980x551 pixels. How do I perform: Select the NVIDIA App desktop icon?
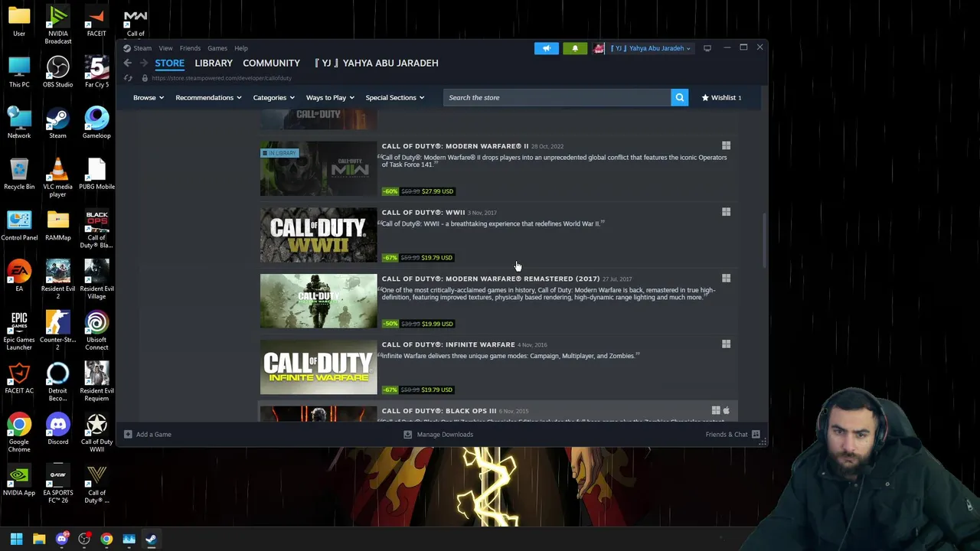(19, 481)
